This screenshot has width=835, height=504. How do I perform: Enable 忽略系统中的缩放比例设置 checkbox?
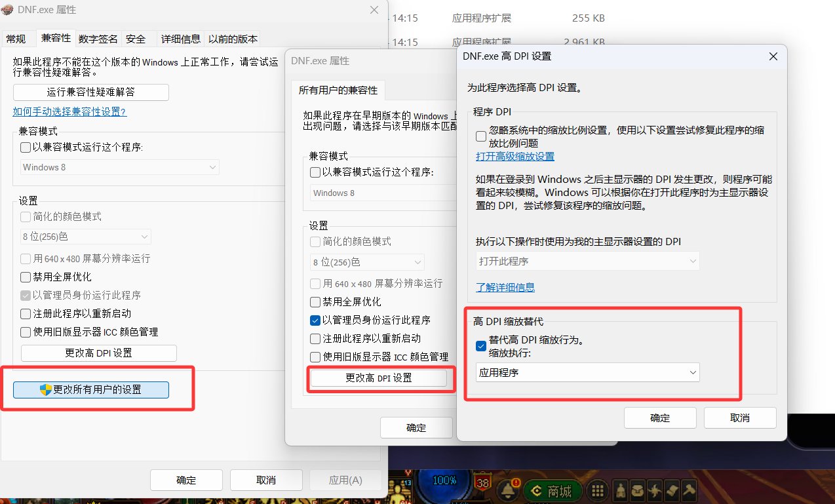coord(481,136)
